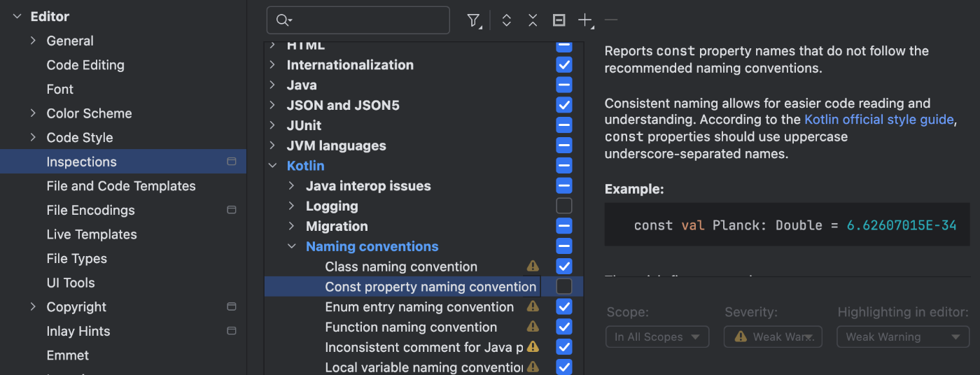
Task: Toggle Java interop issues checkbox
Action: tap(564, 185)
